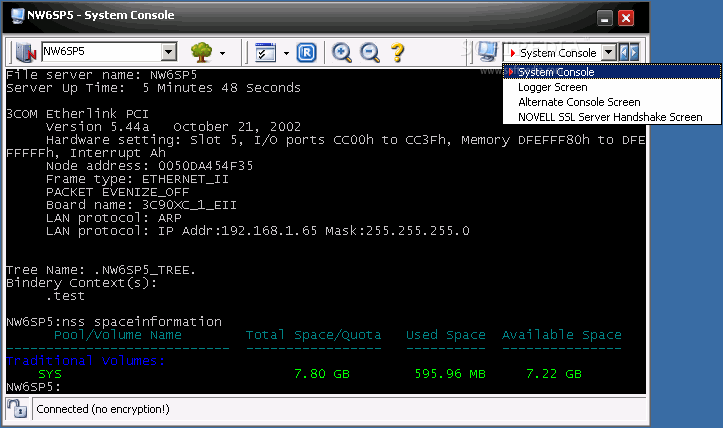Click the computer monitor screens icon
723x428 pixels.
487,52
